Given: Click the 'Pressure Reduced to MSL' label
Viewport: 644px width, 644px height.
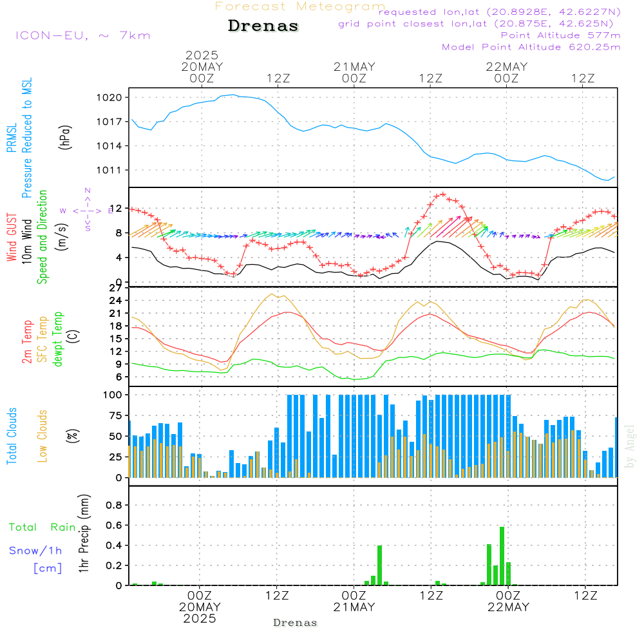Looking at the screenshot, I should 26,138.
